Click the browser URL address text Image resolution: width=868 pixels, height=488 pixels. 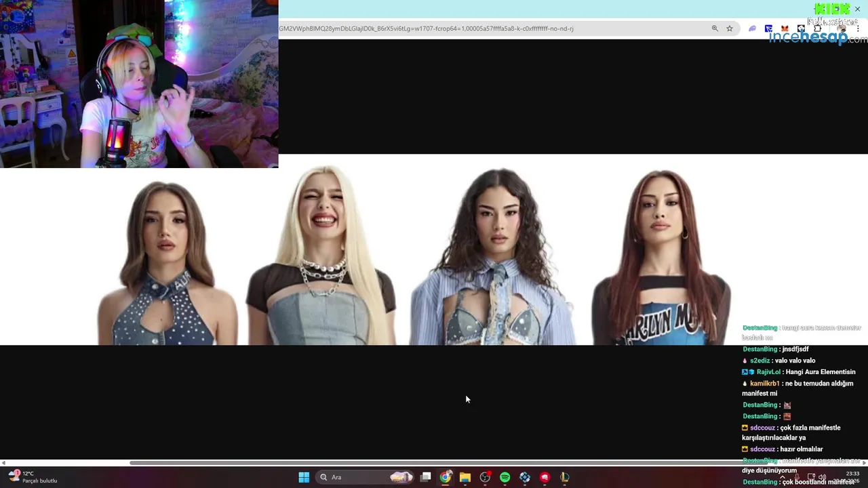pyautogui.click(x=426, y=28)
